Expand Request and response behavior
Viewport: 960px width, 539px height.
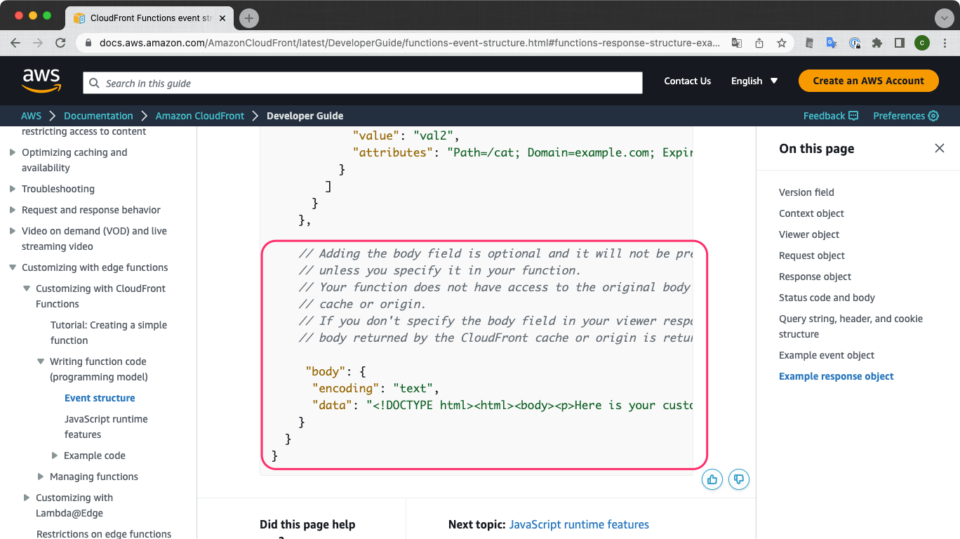coord(12,210)
